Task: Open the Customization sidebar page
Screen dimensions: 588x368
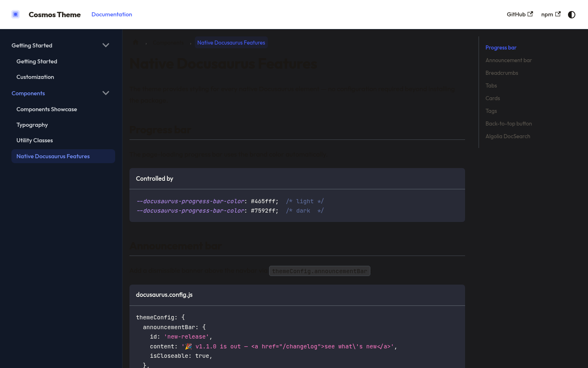Action: pyautogui.click(x=35, y=77)
